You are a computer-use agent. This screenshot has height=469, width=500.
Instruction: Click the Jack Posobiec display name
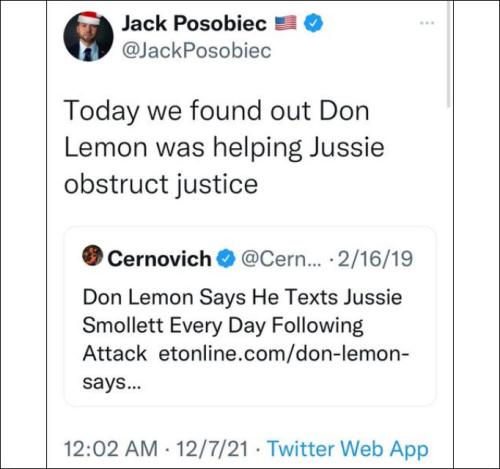tap(194, 24)
